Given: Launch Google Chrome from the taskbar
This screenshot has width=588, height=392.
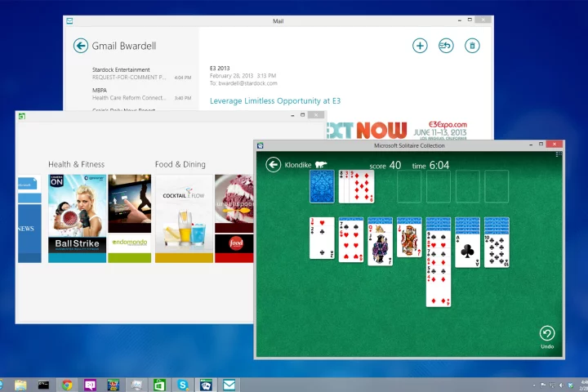Looking at the screenshot, I should (67, 385).
